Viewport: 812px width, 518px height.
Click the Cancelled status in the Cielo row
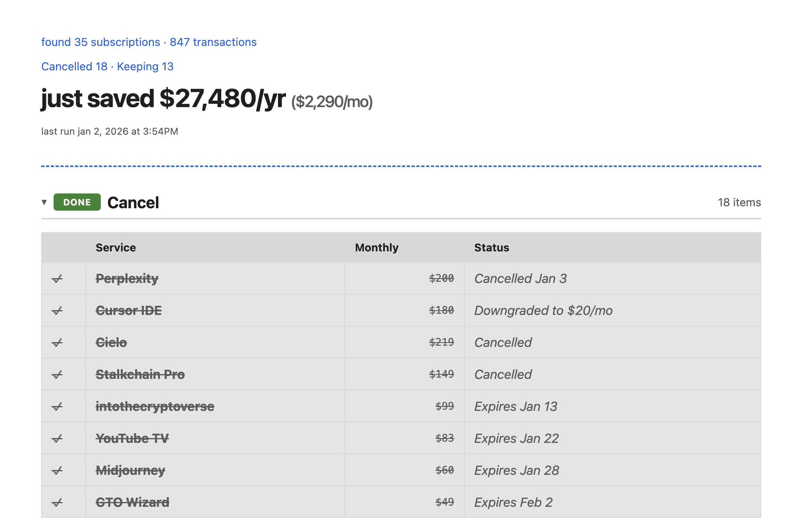503,343
